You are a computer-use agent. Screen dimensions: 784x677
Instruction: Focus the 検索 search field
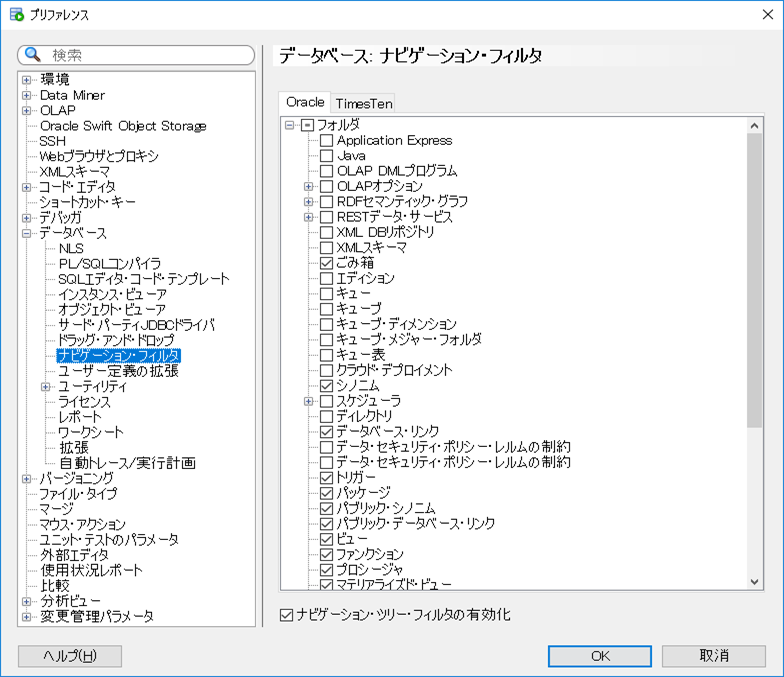point(136,55)
